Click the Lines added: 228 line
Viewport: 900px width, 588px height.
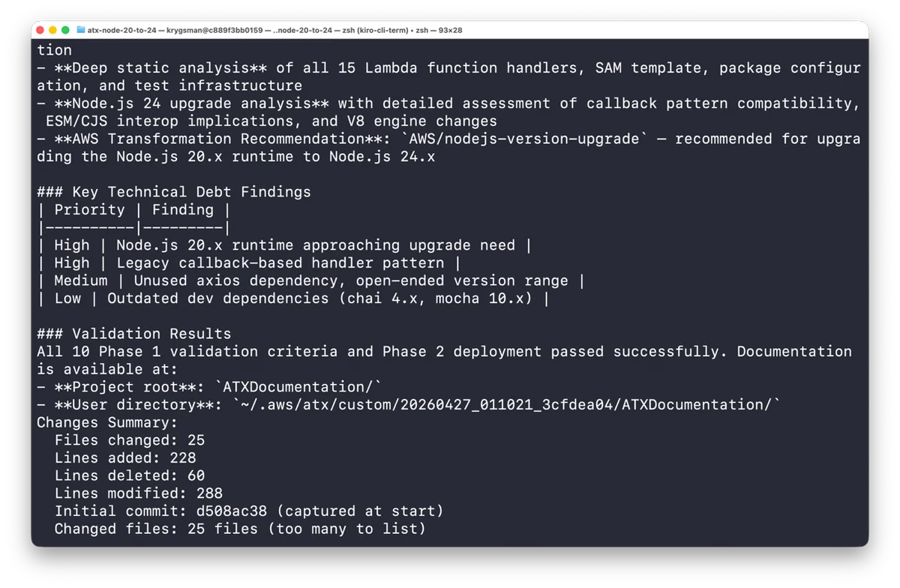coord(124,458)
